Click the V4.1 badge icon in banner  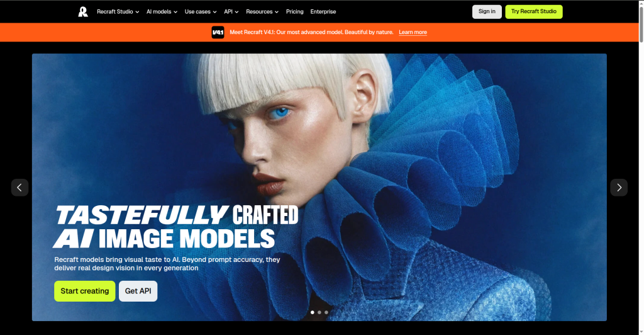[218, 32]
